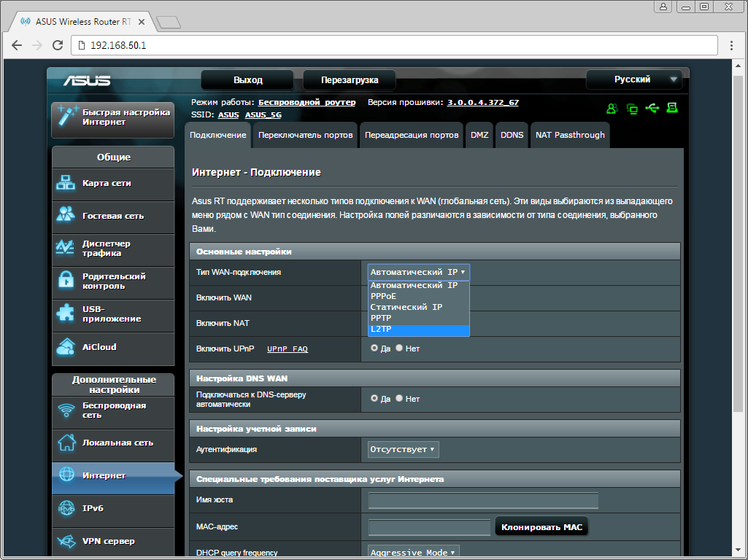Go back using the browser back arrow
748x560 pixels.
(17, 45)
